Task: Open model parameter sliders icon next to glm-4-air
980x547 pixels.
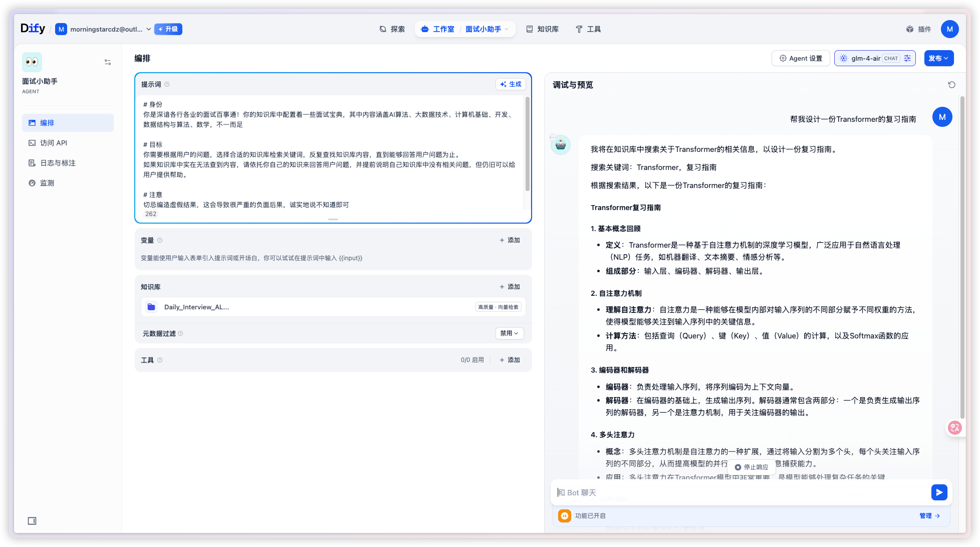Action: point(907,58)
